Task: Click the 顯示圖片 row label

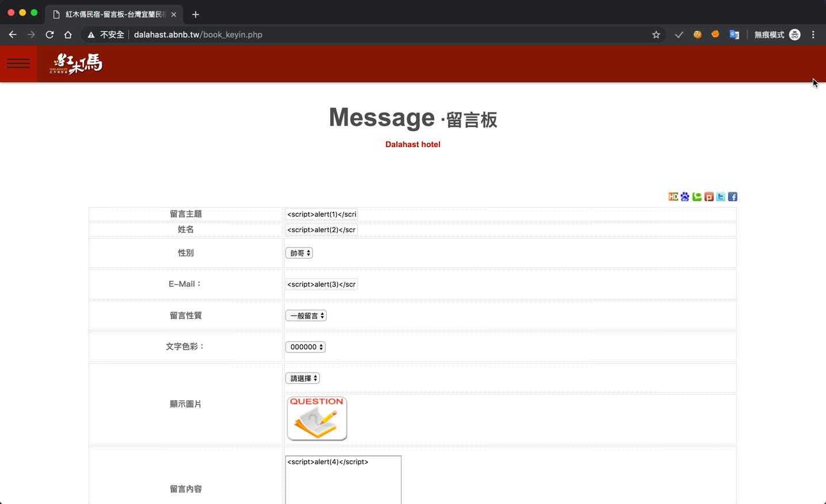Action: point(186,404)
